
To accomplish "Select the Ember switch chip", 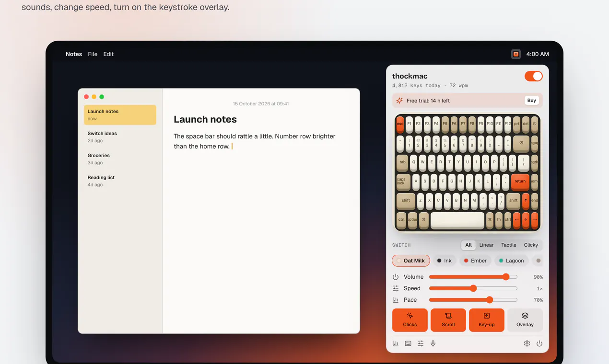I will point(476,261).
